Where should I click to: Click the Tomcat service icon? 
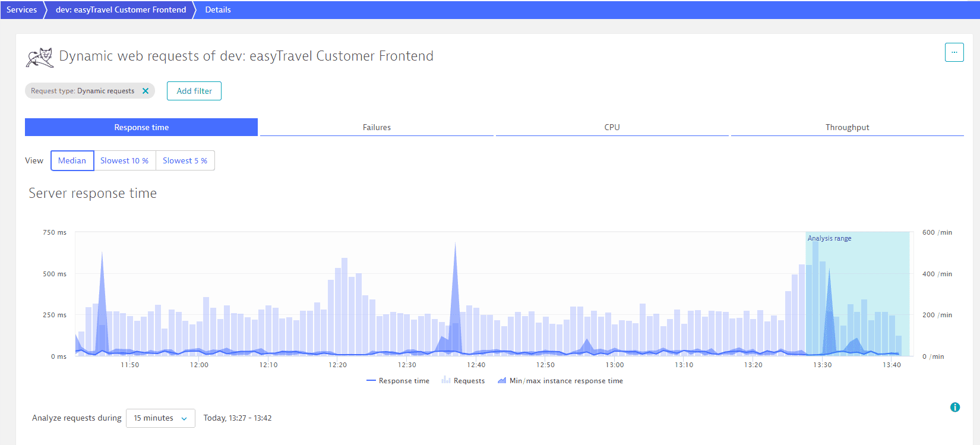pos(39,57)
